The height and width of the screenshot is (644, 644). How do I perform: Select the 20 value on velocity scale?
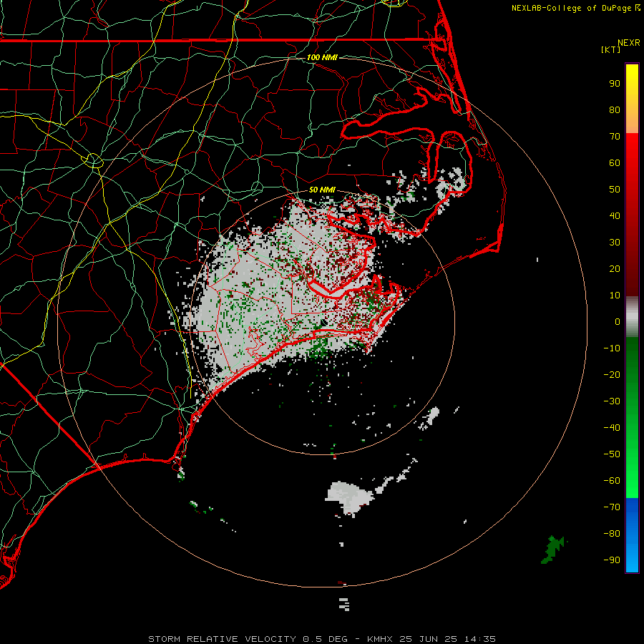(x=615, y=268)
